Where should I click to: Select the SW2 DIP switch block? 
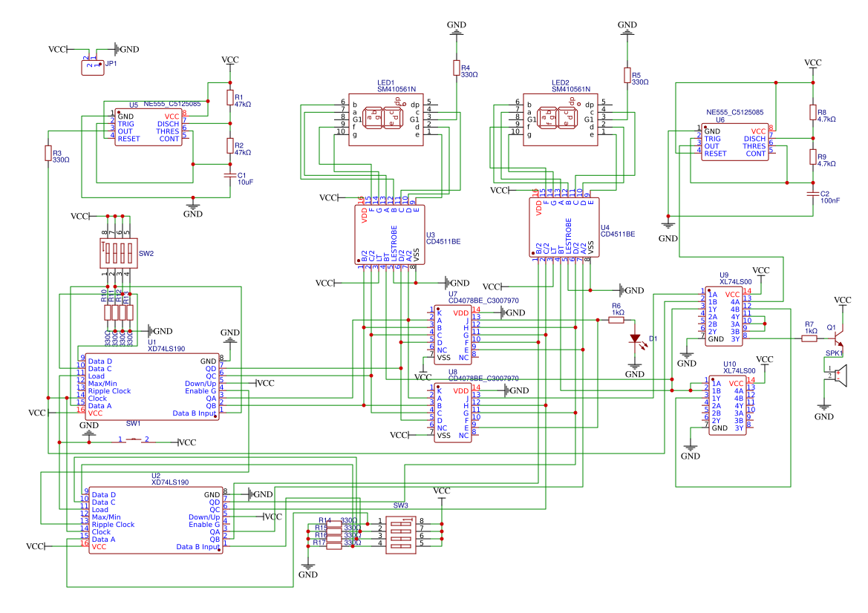[x=117, y=254]
